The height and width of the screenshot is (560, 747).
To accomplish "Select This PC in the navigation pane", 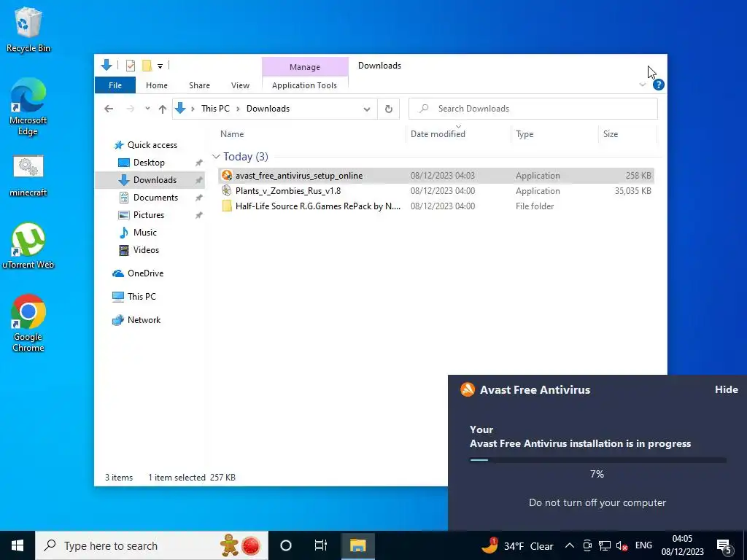I will tap(142, 297).
